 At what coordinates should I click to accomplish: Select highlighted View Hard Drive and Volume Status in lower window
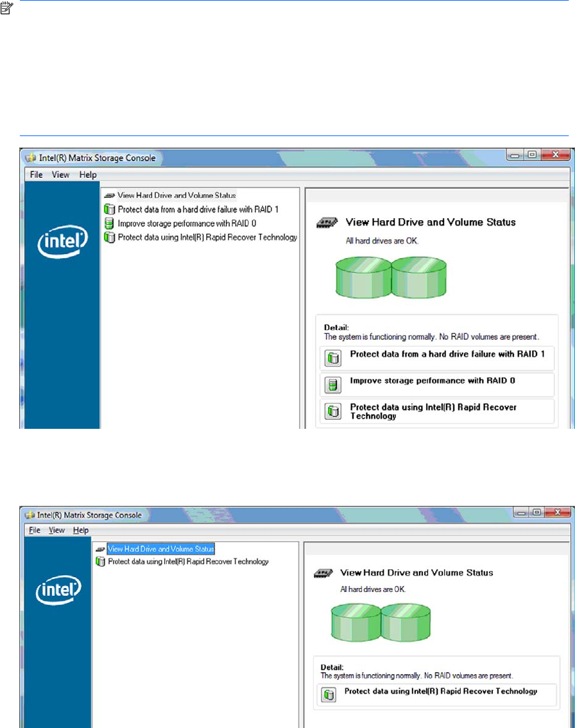pyautogui.click(x=160, y=549)
